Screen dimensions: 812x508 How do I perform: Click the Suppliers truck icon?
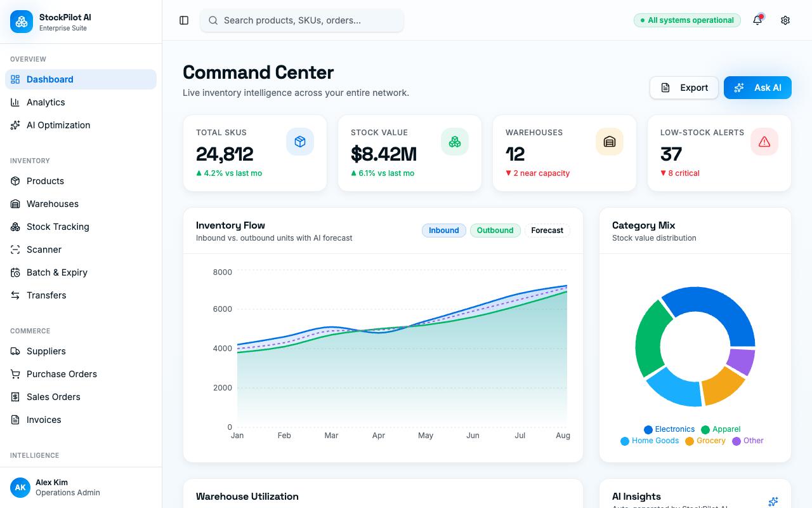pos(15,351)
